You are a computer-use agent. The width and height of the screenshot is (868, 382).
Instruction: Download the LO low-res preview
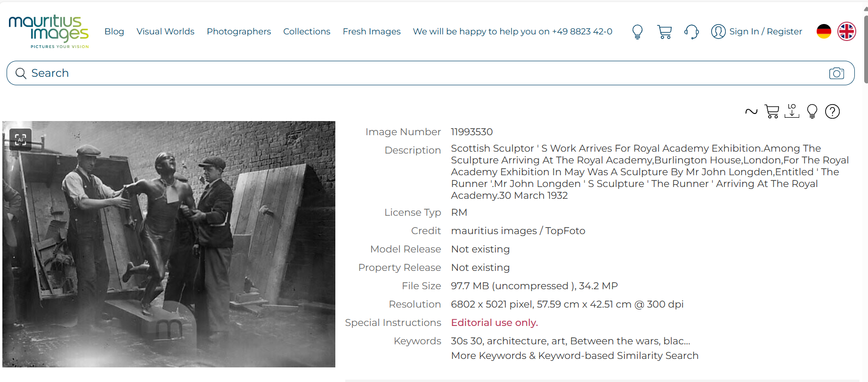[x=792, y=111]
